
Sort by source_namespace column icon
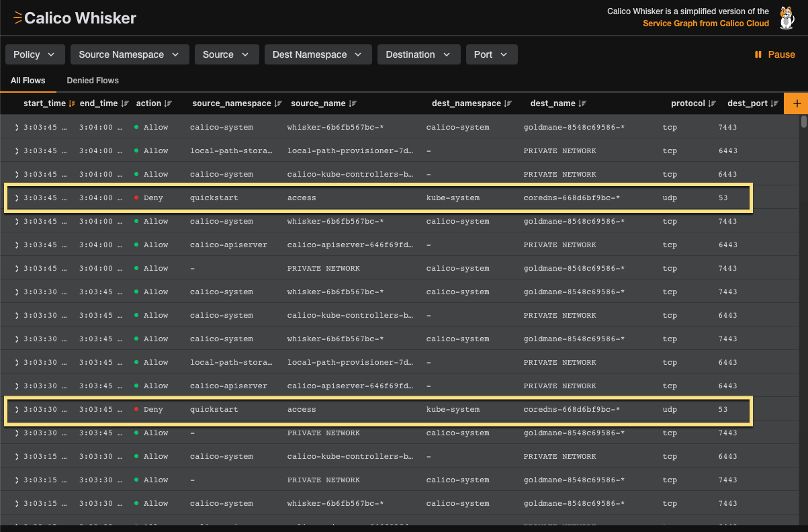[x=278, y=103]
